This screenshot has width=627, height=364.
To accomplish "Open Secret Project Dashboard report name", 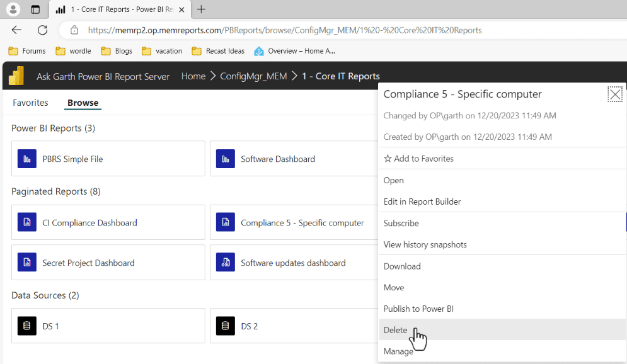I will click(x=88, y=263).
